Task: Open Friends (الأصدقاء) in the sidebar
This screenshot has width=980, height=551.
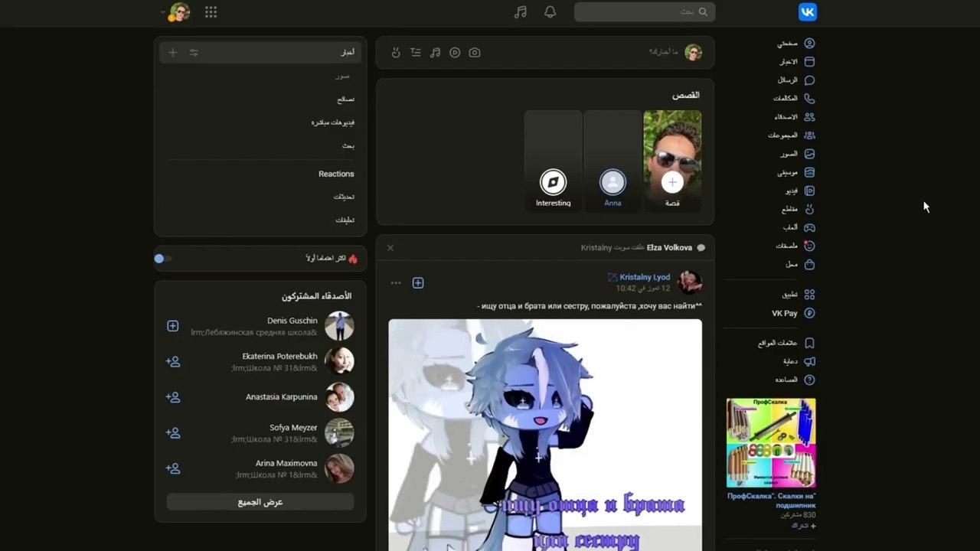Action: tap(794, 117)
